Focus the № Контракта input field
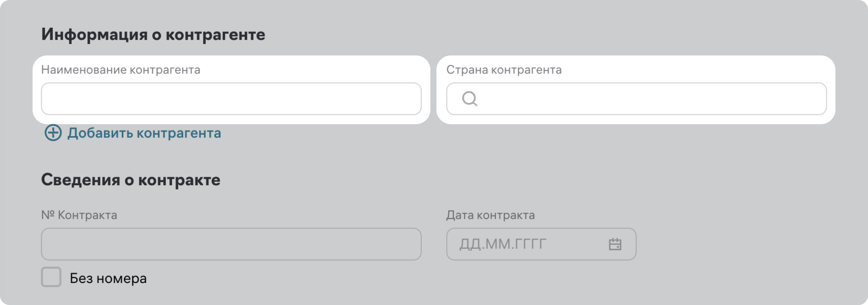 tap(231, 244)
